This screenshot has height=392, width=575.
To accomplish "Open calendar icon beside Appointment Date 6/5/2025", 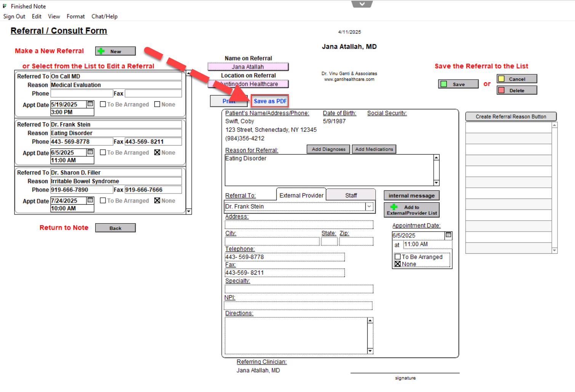I will (448, 235).
